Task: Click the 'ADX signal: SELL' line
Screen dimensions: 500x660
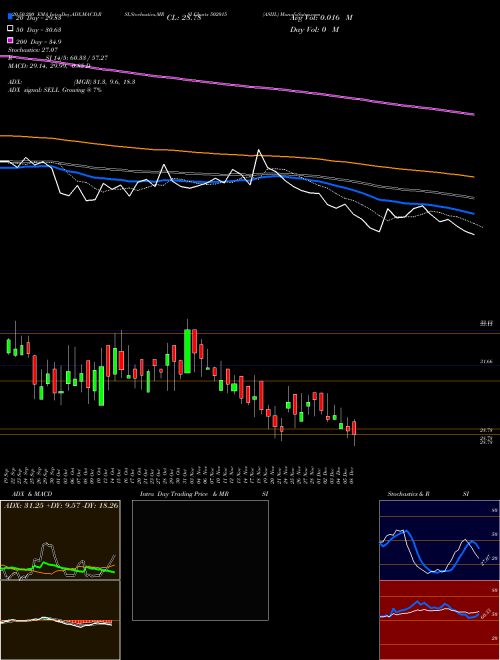Action: point(55,90)
